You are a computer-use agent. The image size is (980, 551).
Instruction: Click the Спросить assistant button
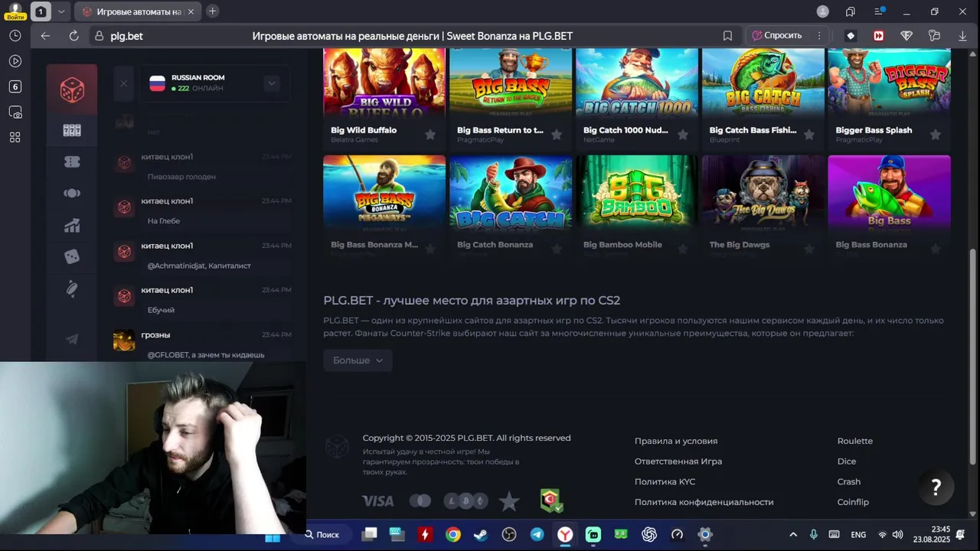click(x=777, y=36)
